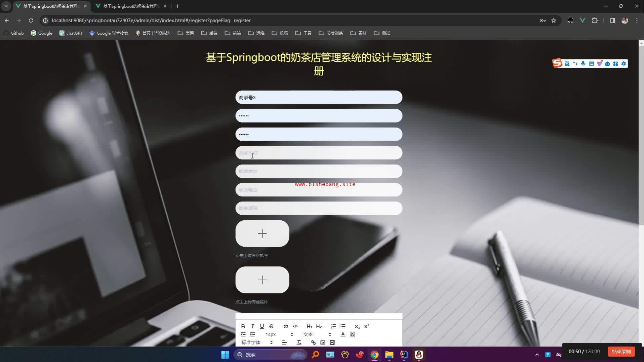Upload the shop photo (商铺照片)
The height and width of the screenshot is (362, 644).
[262, 280]
